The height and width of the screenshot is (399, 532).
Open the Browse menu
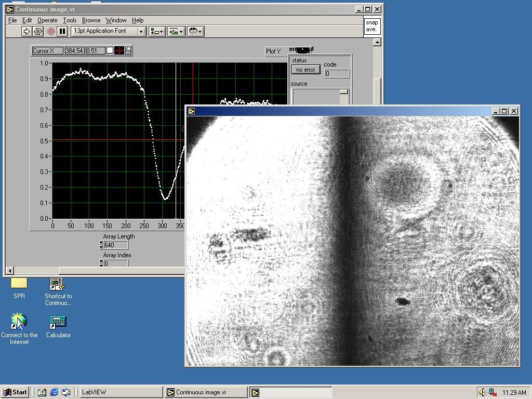tap(91, 20)
